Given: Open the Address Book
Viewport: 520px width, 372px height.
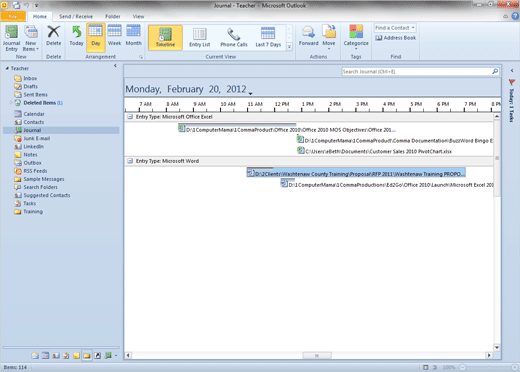Looking at the screenshot, I should 395,38.
